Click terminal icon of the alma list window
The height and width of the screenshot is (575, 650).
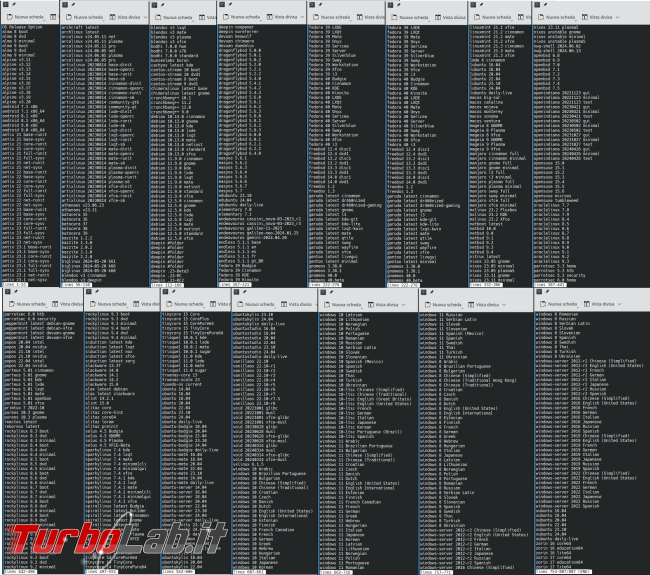click(6, 5)
